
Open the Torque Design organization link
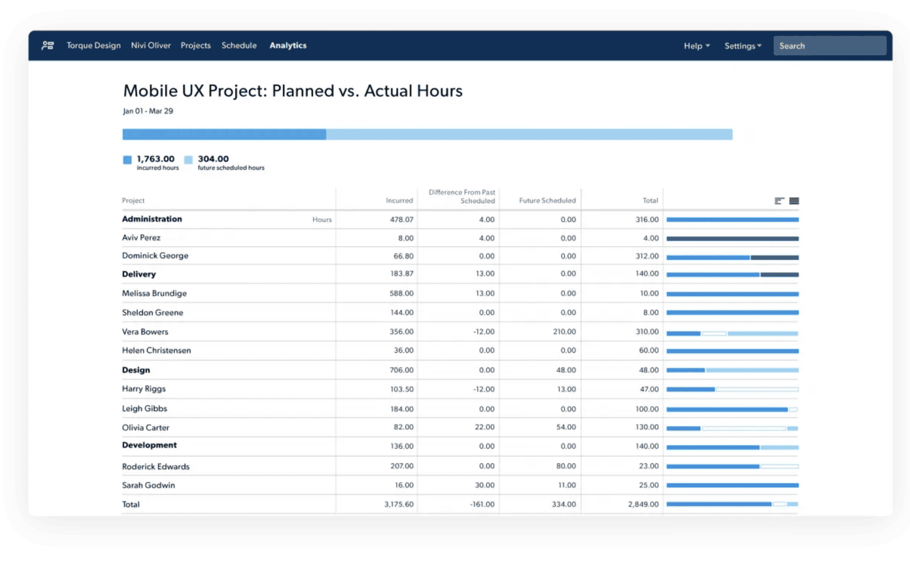[93, 45]
